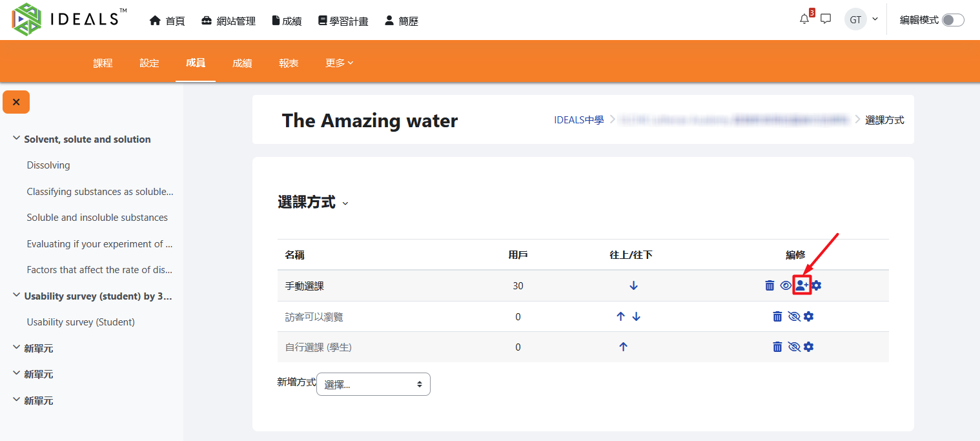Open the 新增方式 選擇 dropdown
Screen dimensions: 980x441
373,384
